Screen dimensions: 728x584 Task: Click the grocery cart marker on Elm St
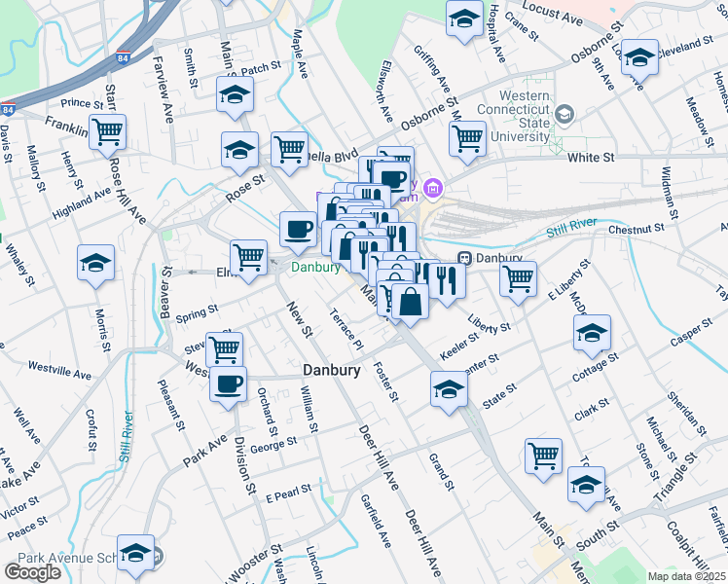[248, 261]
